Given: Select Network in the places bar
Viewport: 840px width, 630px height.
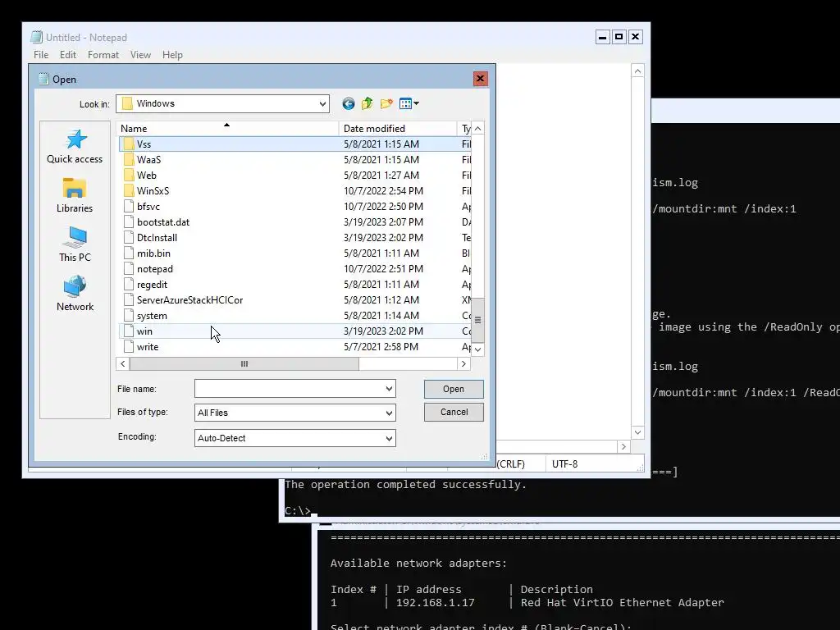Looking at the screenshot, I should pyautogui.click(x=75, y=294).
